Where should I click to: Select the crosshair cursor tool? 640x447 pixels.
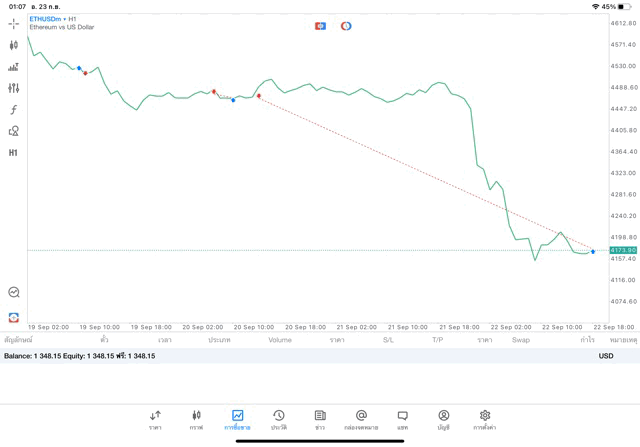(x=14, y=23)
